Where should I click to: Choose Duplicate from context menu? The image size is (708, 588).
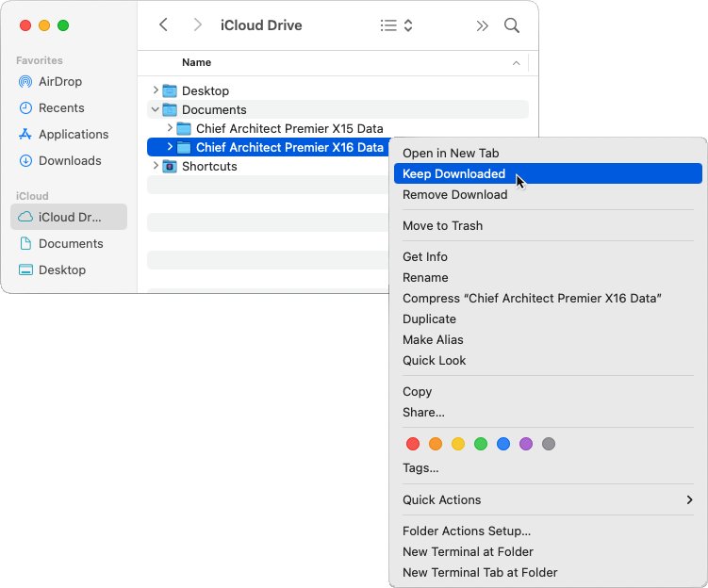pos(548,319)
